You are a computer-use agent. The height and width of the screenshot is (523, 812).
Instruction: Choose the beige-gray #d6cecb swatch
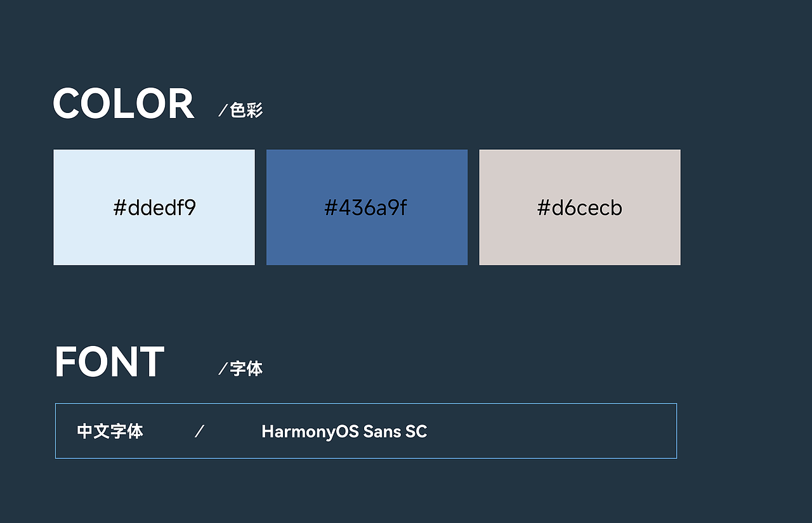click(x=580, y=208)
